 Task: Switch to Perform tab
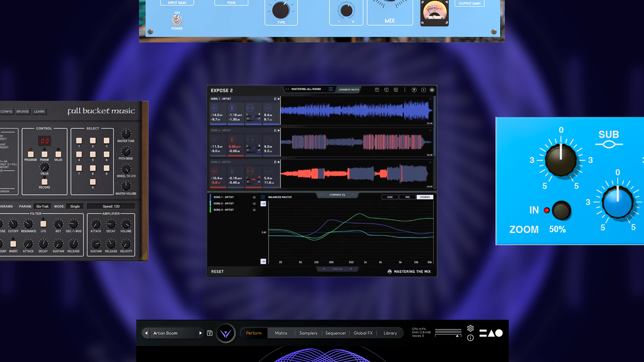click(x=254, y=333)
